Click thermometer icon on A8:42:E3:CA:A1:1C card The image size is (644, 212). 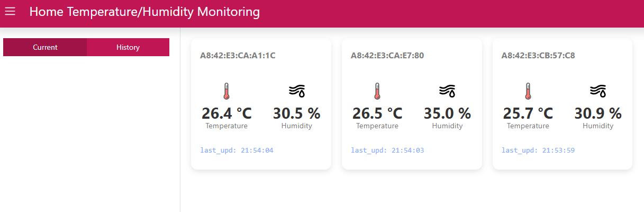226,91
